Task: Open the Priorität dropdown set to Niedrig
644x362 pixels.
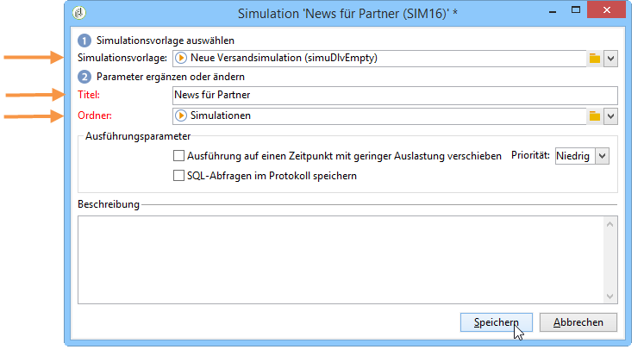Action: click(602, 156)
